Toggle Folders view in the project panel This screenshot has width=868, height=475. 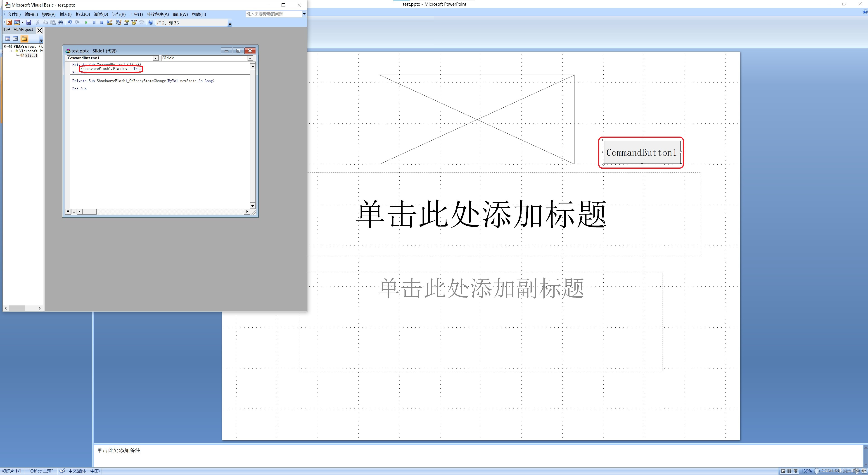tap(24, 38)
